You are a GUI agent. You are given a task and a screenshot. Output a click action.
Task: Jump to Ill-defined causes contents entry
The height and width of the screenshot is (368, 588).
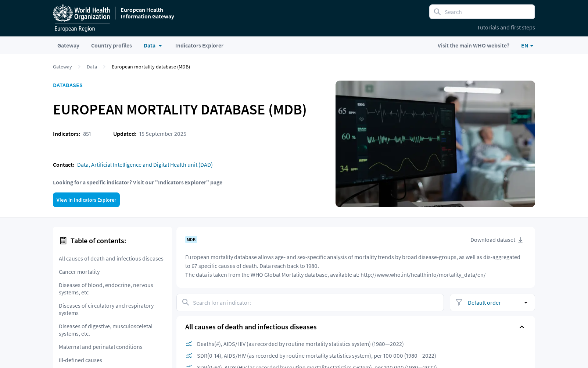point(80,360)
